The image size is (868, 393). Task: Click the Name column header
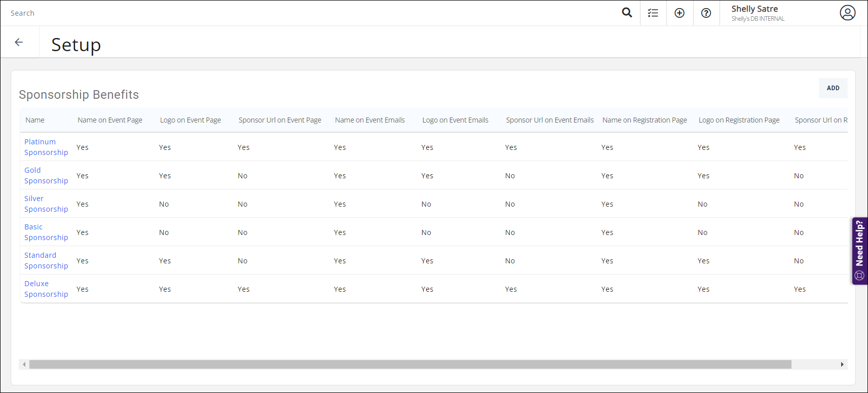(x=35, y=120)
